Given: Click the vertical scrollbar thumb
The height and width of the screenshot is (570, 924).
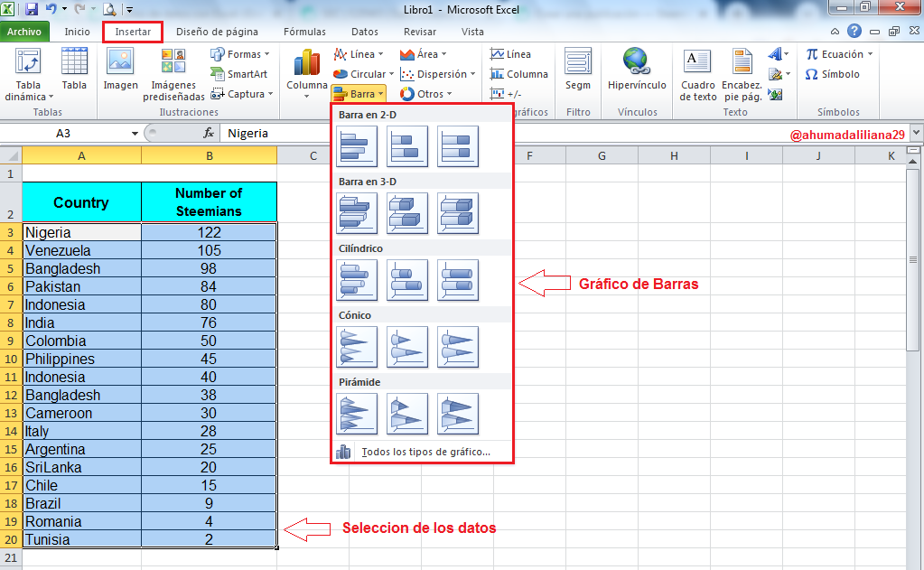Looking at the screenshot, I should 913,260.
